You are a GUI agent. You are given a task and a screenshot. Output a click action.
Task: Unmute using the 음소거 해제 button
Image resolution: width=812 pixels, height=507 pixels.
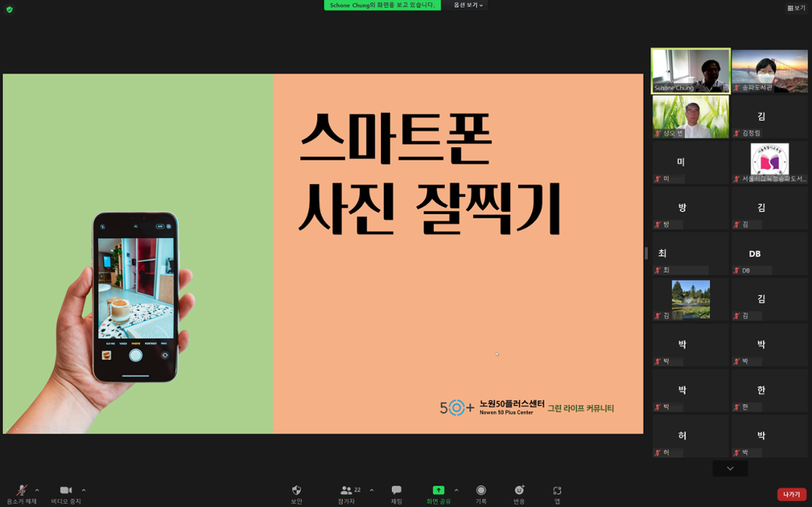click(21, 491)
